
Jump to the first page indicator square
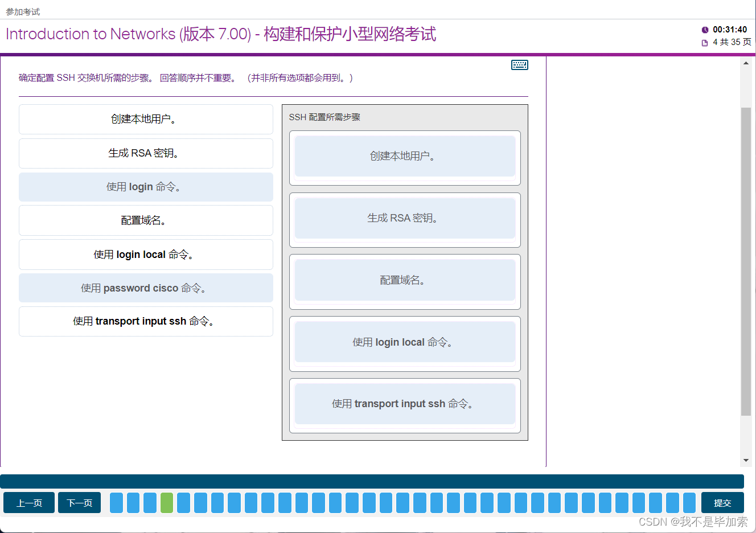point(116,503)
